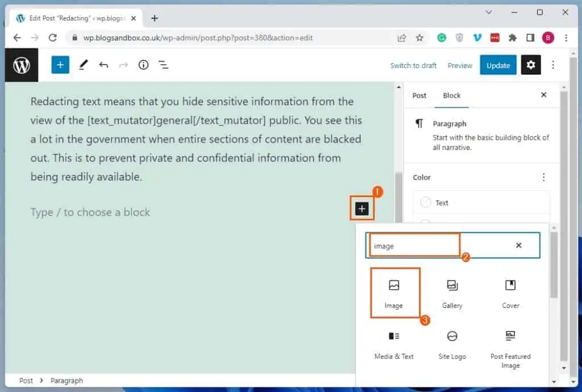Select the Block tab in sidebar

point(452,95)
